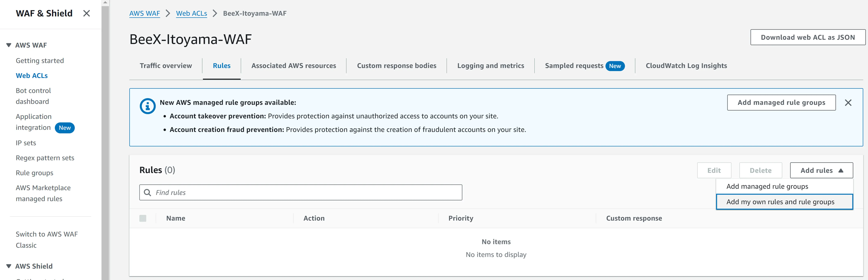The height and width of the screenshot is (280, 868).
Task: Click the info icon in the banner
Action: click(x=148, y=106)
